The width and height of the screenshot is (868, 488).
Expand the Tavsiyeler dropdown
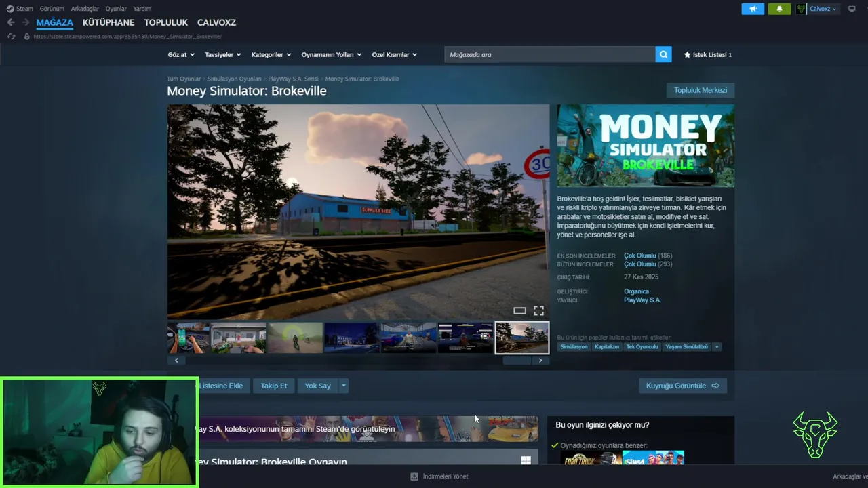pyautogui.click(x=222, y=54)
